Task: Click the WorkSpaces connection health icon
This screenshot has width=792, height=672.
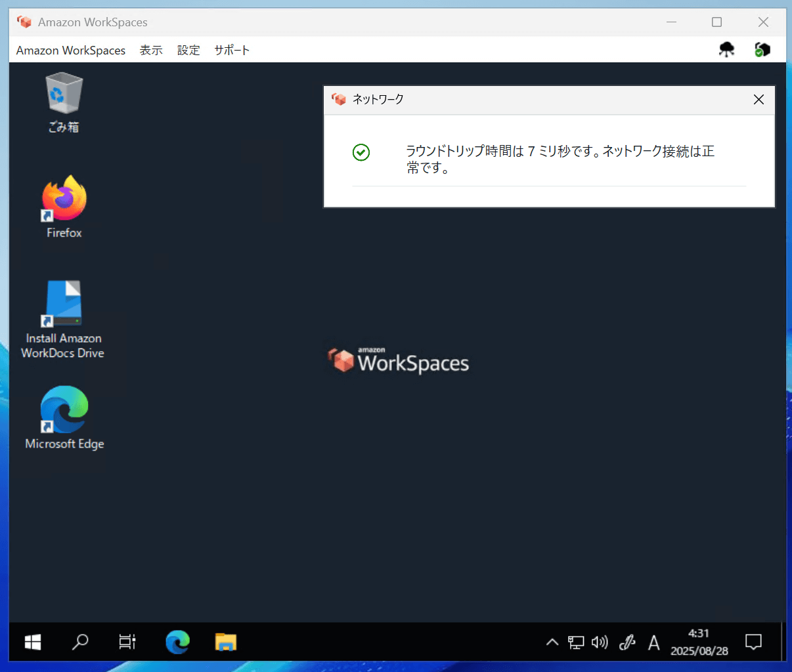Action: (762, 50)
